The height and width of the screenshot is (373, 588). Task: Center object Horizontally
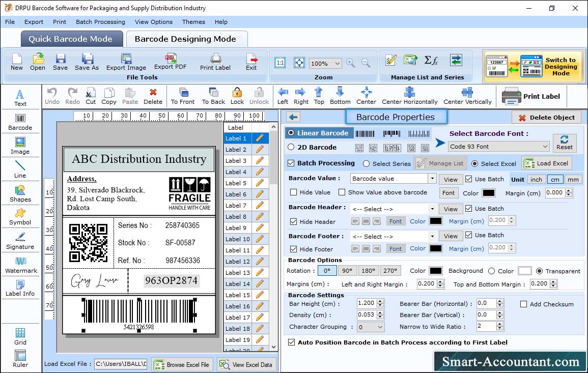pos(409,96)
